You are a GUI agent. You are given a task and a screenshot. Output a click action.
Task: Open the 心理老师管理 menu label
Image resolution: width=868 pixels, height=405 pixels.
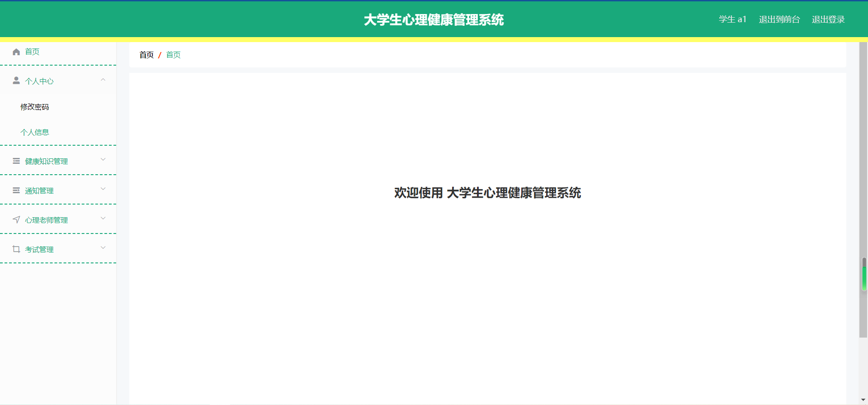tap(47, 220)
